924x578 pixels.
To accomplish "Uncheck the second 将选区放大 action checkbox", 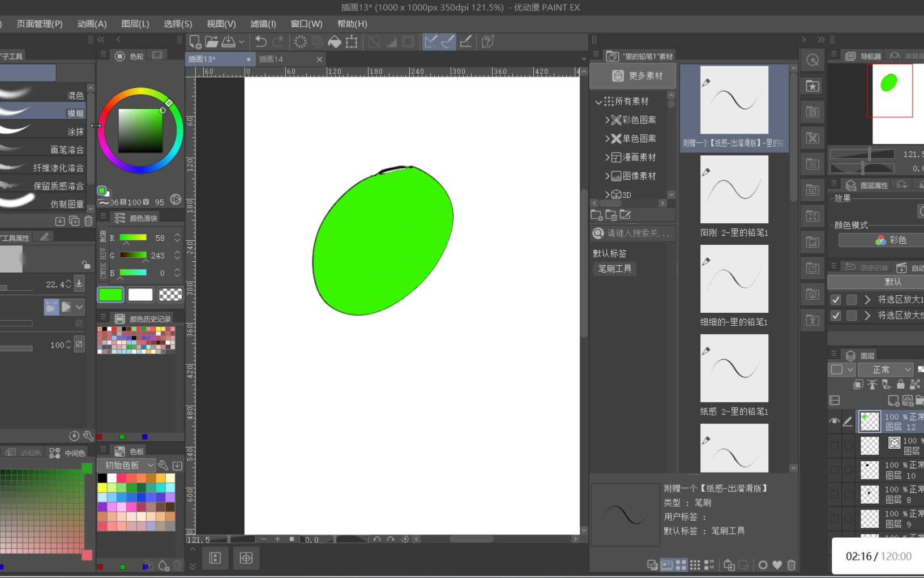I will (836, 316).
